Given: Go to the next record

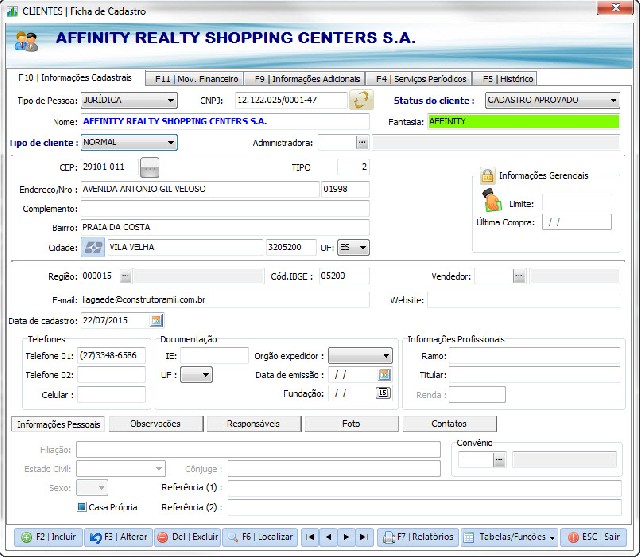Looking at the screenshot, I should click(346, 537).
